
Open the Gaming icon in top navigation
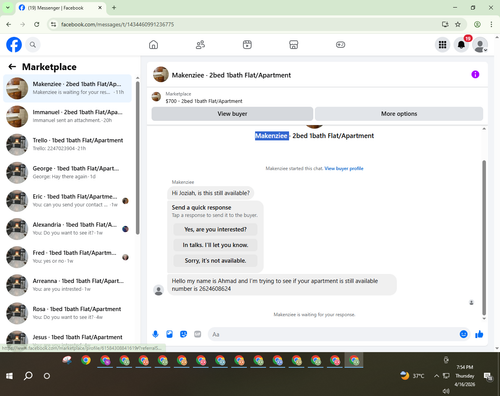click(340, 45)
